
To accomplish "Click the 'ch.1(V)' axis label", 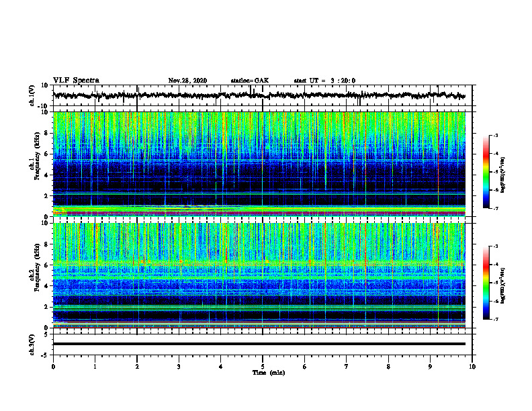I will pyautogui.click(x=32, y=95).
